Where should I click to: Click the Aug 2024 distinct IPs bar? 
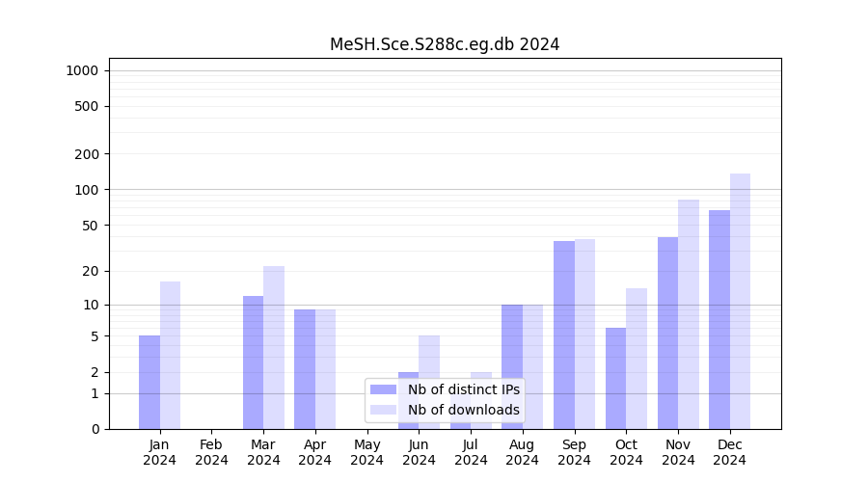tap(512, 366)
